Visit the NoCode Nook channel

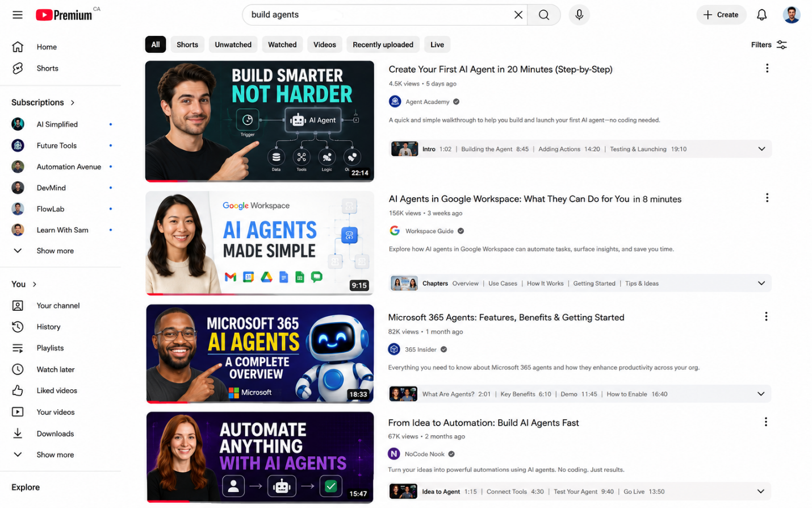(424, 455)
